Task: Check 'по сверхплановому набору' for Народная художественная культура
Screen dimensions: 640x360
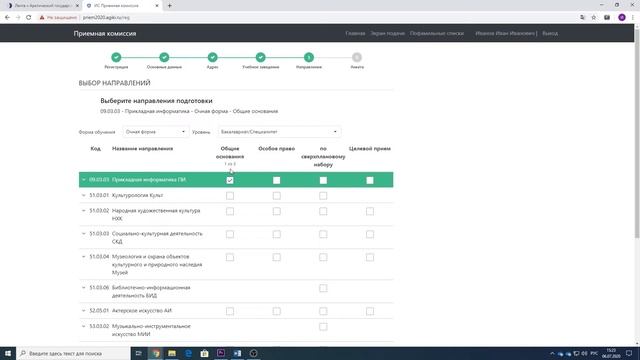Action: click(x=323, y=211)
